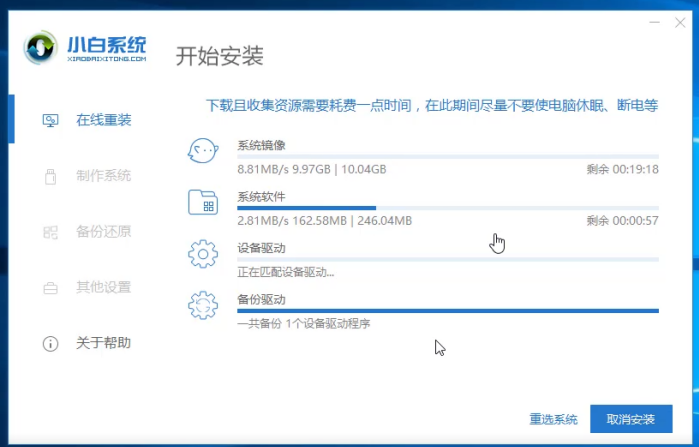Click the 设备驱动 gear icon

(x=203, y=254)
